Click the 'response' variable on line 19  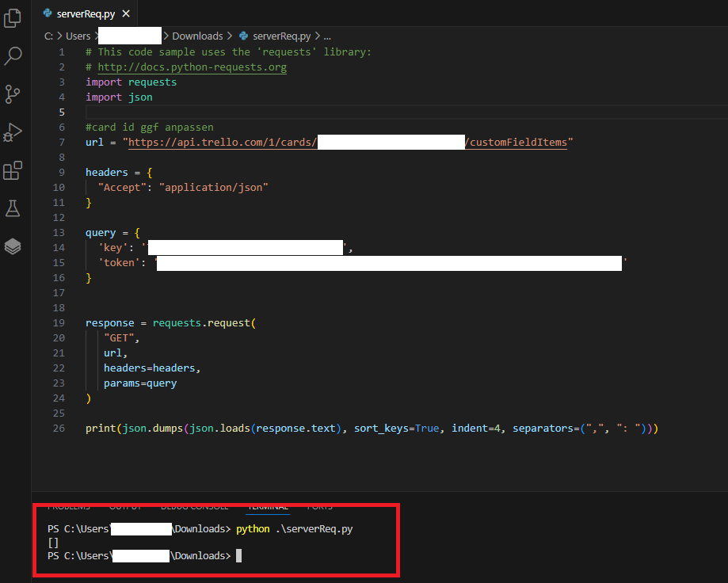click(109, 322)
